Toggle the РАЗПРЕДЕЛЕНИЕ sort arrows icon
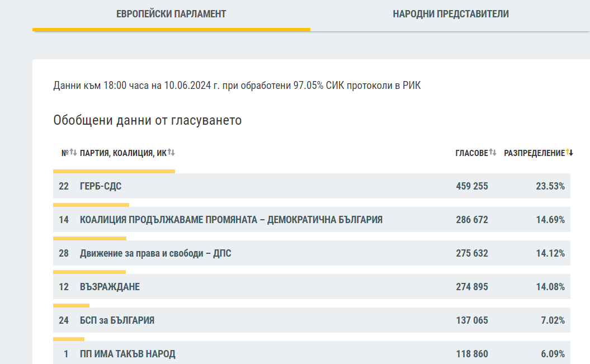This screenshot has width=590, height=364. (570, 153)
